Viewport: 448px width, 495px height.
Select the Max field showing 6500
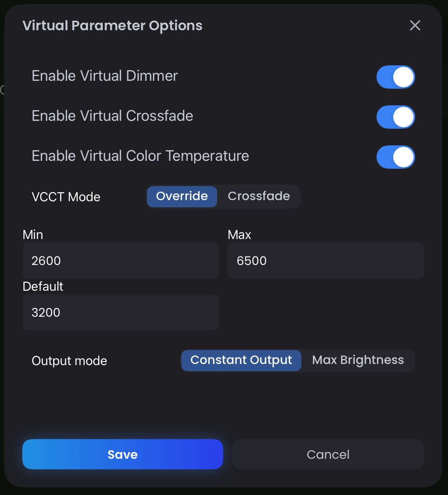click(326, 261)
